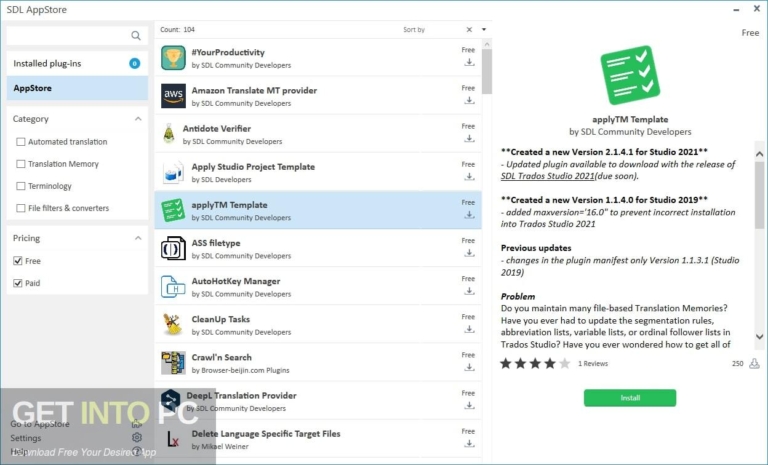The width and height of the screenshot is (768, 465).
Task: Click the large applyTM Template logo
Action: (630, 75)
